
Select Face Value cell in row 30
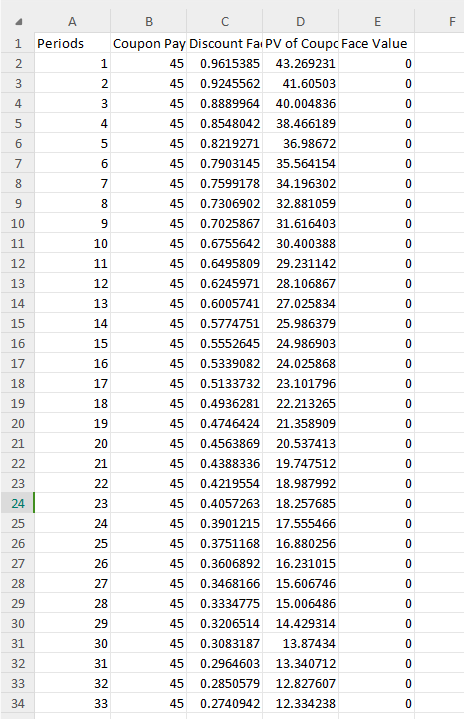coord(377,624)
